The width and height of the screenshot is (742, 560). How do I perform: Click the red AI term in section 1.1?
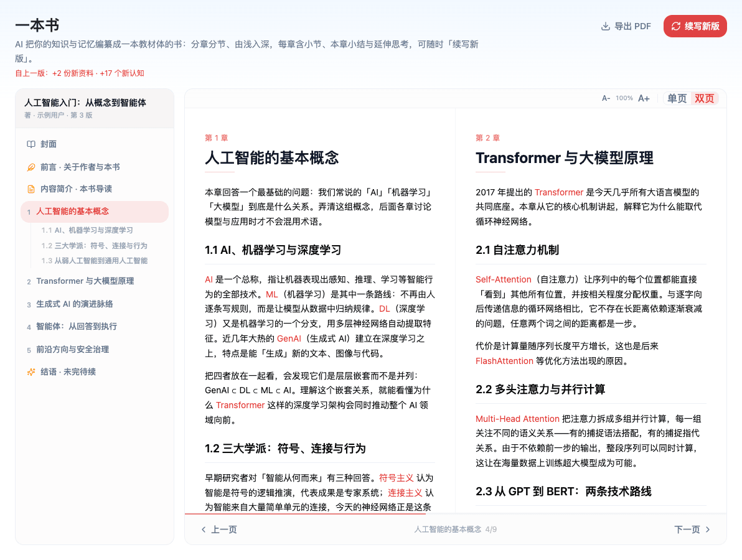pyautogui.click(x=209, y=279)
